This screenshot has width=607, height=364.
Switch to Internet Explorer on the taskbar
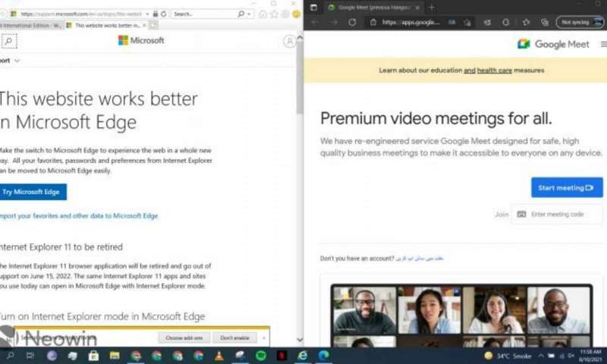point(303,356)
